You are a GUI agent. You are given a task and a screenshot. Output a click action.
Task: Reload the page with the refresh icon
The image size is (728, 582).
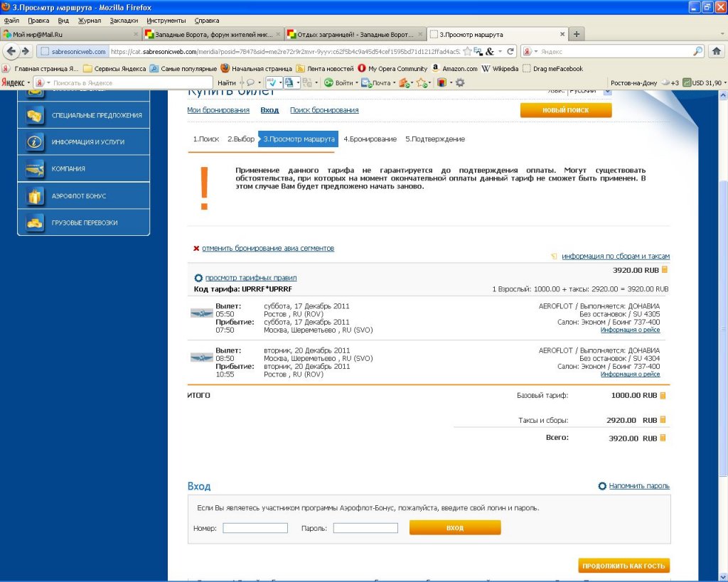pyautogui.click(x=510, y=51)
